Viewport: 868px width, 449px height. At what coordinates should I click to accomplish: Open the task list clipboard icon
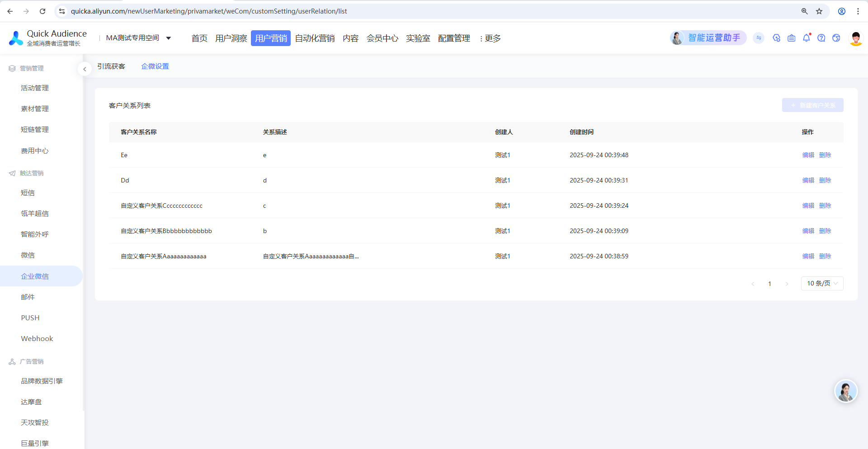pyautogui.click(x=791, y=38)
